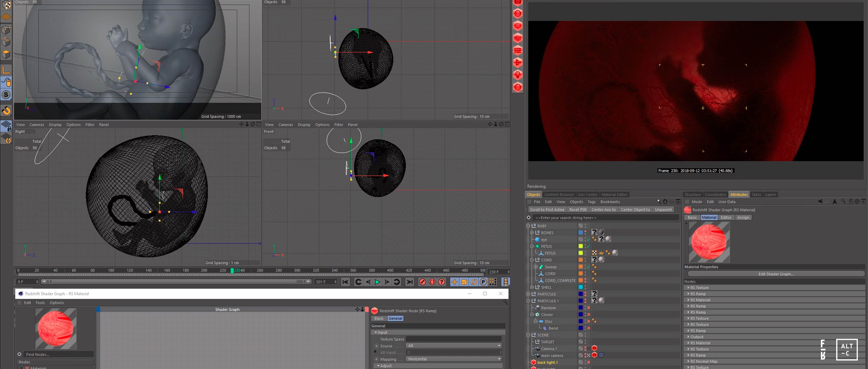Toggle autokeying red circle icon
The height and width of the screenshot is (369, 868).
432,282
